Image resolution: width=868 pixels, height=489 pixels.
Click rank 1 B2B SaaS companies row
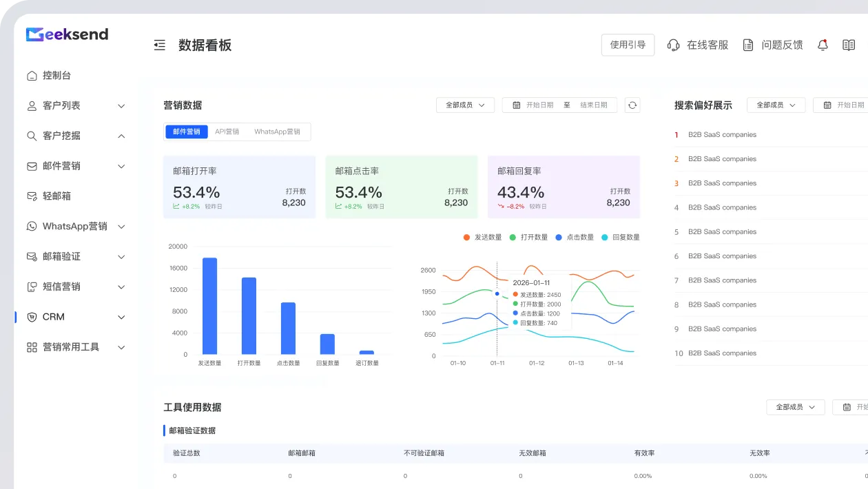771,135
